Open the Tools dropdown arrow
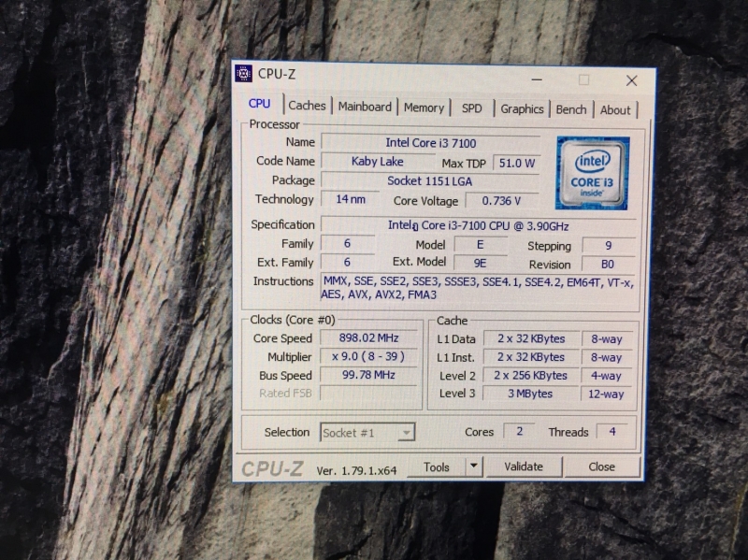The height and width of the screenshot is (560, 748). tap(474, 466)
